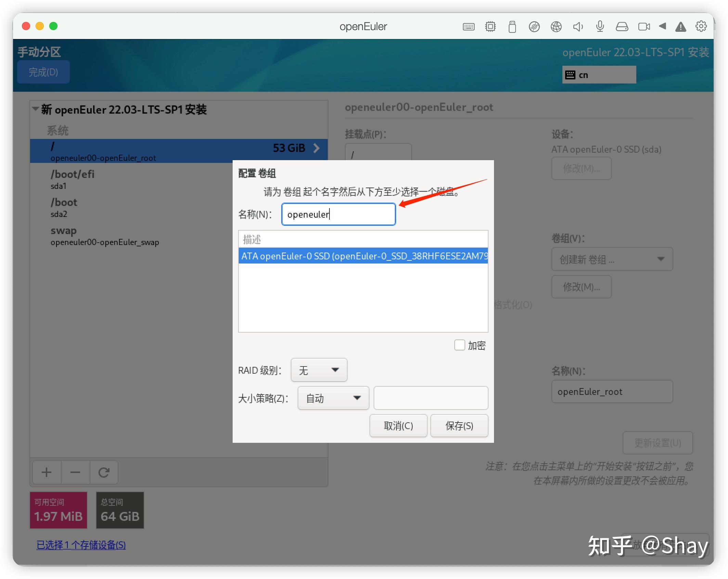Open the cn keyboard layout selector
The image size is (728, 579).
[x=599, y=74]
